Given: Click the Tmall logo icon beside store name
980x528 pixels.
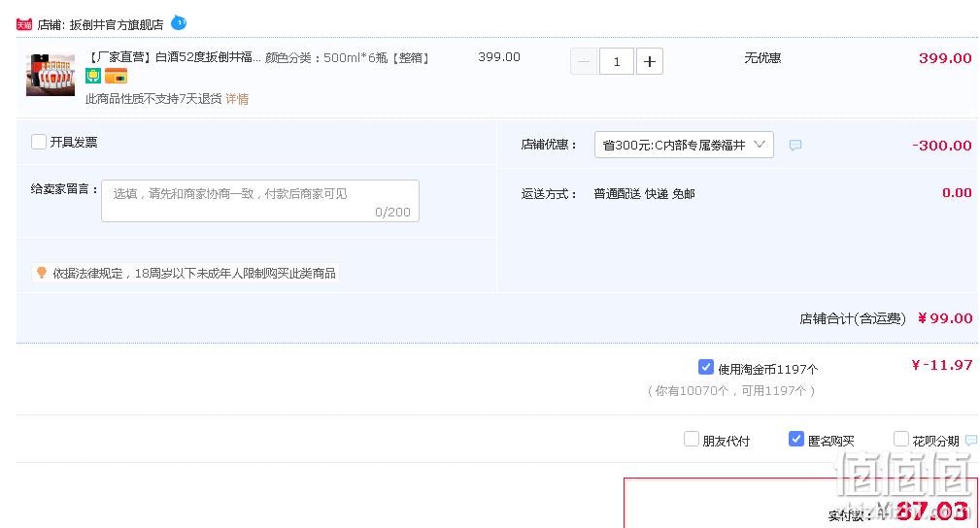Looking at the screenshot, I should (23, 24).
